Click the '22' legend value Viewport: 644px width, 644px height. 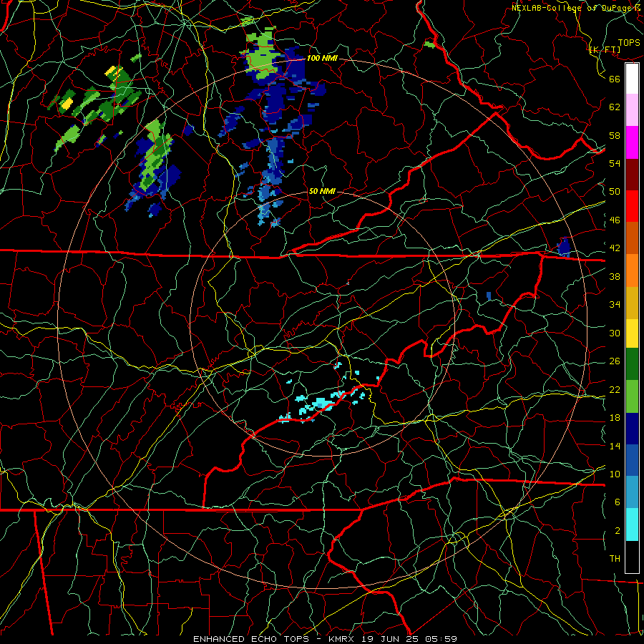pos(615,389)
